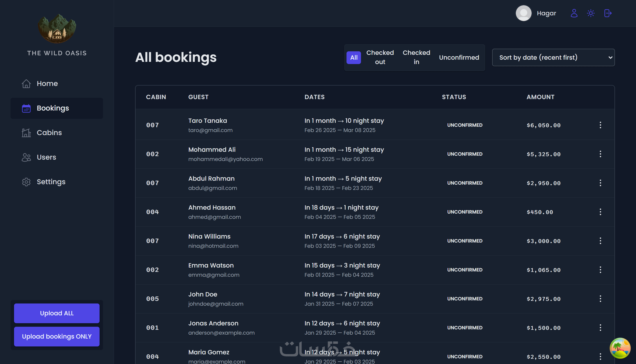Viewport: 636px width, 364px height.
Task: Open the actions menu for Mohammed Ali
Action: click(600, 154)
